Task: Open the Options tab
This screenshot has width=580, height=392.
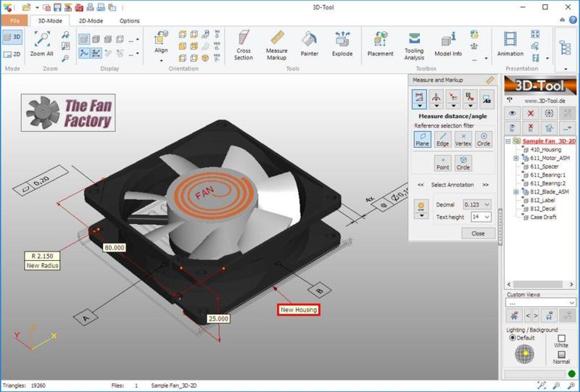Action: click(x=130, y=21)
